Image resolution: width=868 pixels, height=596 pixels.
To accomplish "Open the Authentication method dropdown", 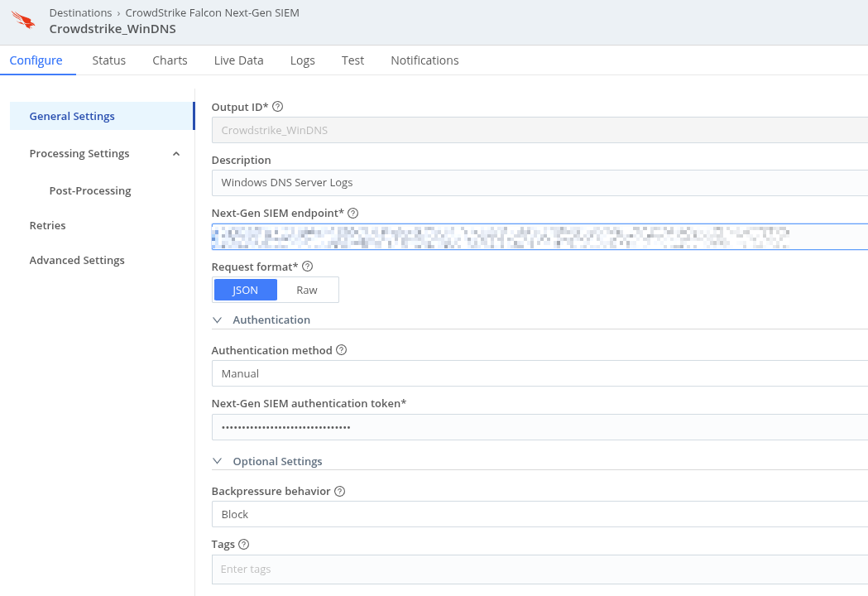I will pyautogui.click(x=538, y=373).
